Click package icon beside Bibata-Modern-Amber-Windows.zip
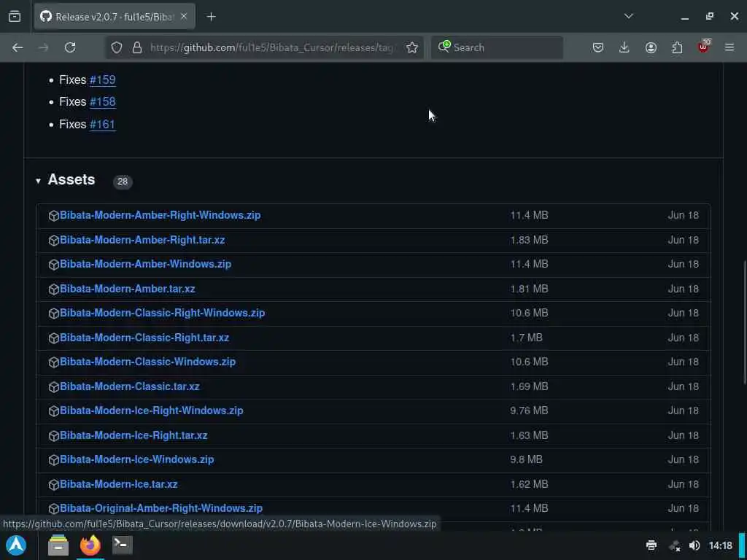 (x=54, y=264)
